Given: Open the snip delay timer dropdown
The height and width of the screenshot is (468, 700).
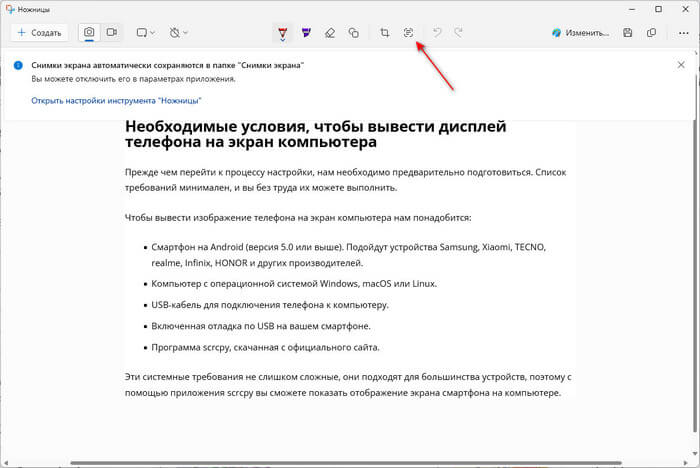Looking at the screenshot, I should (178, 33).
